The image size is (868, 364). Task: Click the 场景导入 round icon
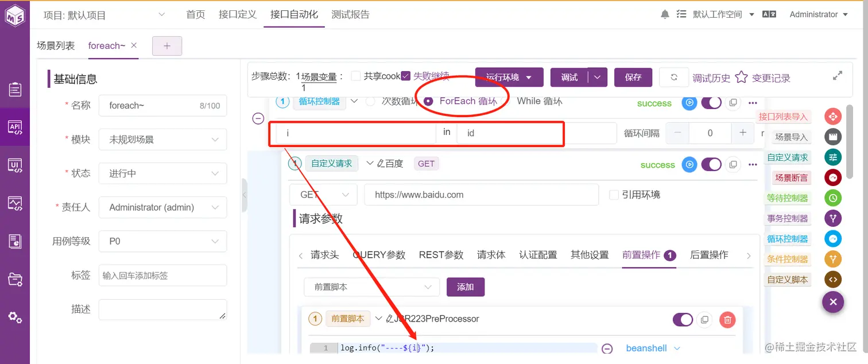(x=833, y=137)
